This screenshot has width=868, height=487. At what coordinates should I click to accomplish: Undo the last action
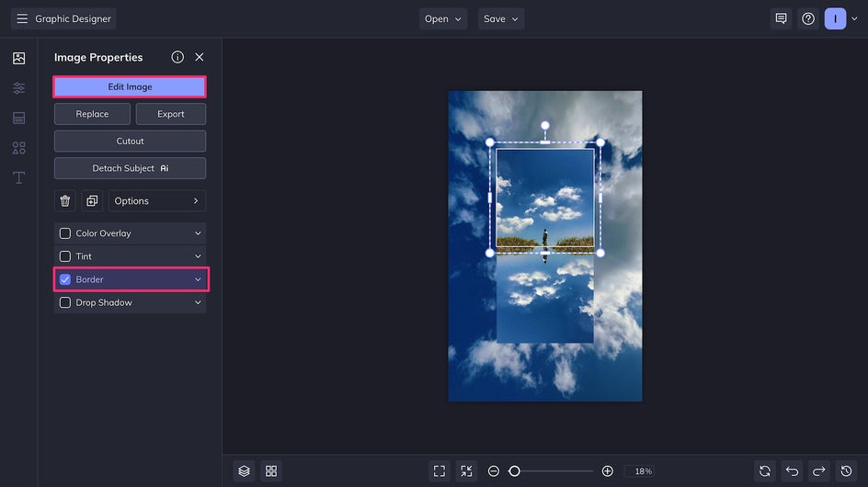793,471
